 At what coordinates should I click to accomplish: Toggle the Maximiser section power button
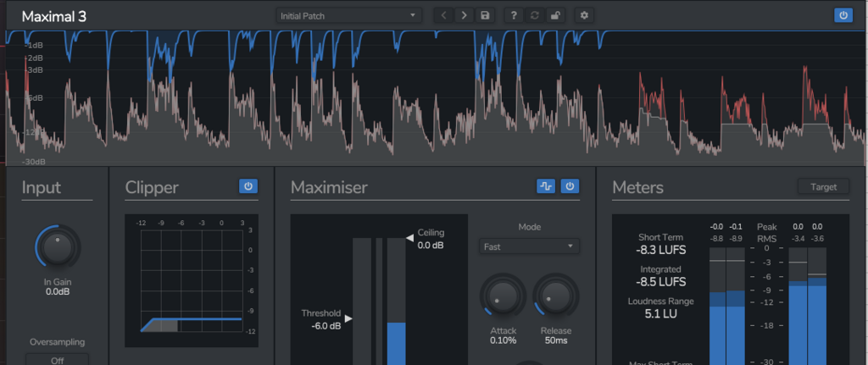[x=570, y=186]
